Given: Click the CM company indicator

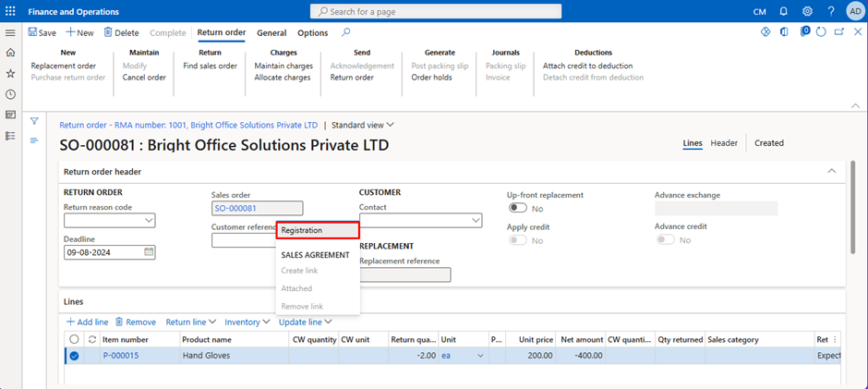Looking at the screenshot, I should point(760,12).
